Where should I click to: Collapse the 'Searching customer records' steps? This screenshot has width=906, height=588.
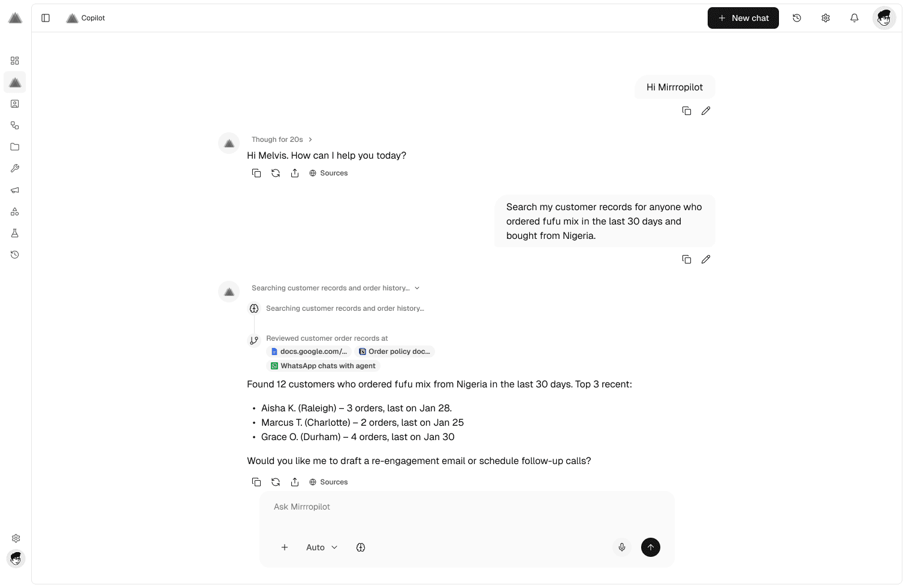pos(417,288)
